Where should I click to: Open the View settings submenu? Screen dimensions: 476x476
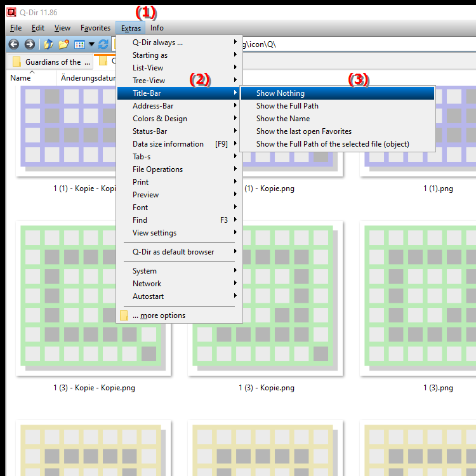180,233
